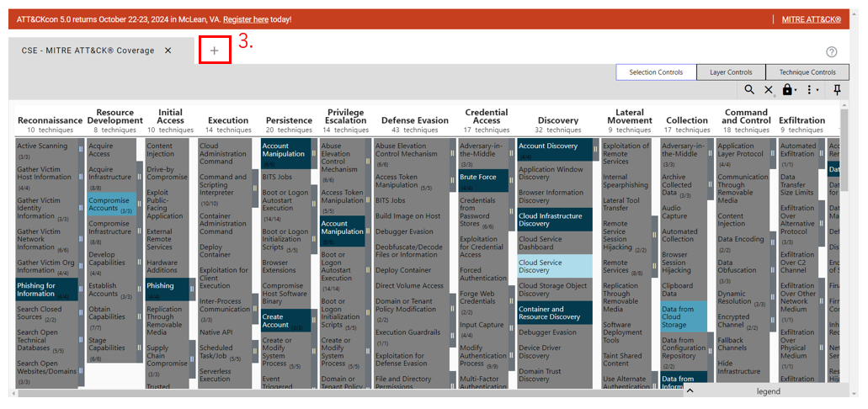Select the Browser Extensions technique

(x=286, y=266)
